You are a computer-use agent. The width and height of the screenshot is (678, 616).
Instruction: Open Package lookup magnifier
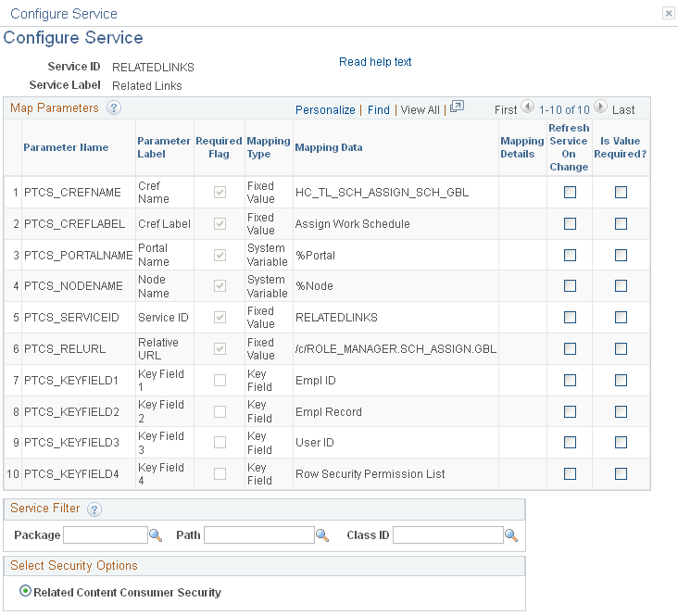pyautogui.click(x=156, y=535)
